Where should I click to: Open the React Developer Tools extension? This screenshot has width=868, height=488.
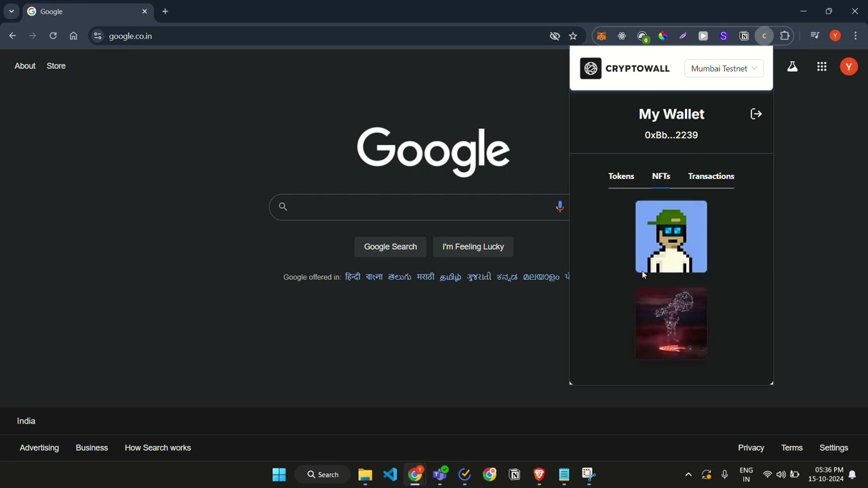click(622, 37)
